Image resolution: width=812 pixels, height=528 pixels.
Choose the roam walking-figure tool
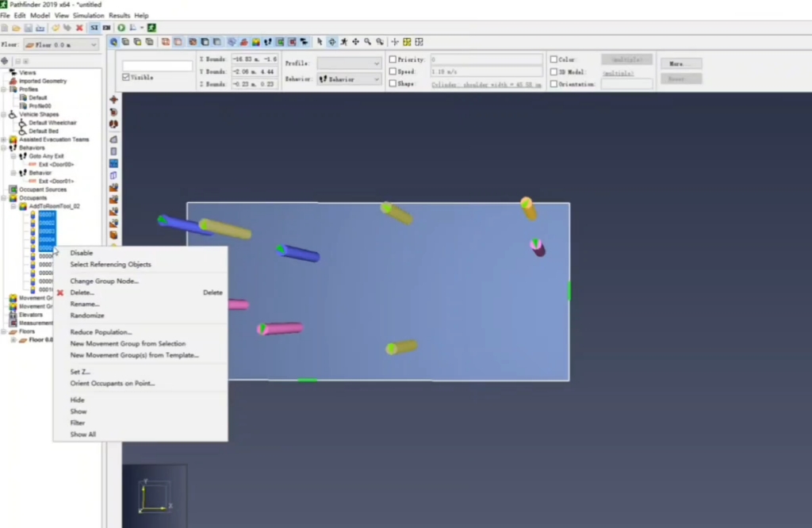click(344, 42)
